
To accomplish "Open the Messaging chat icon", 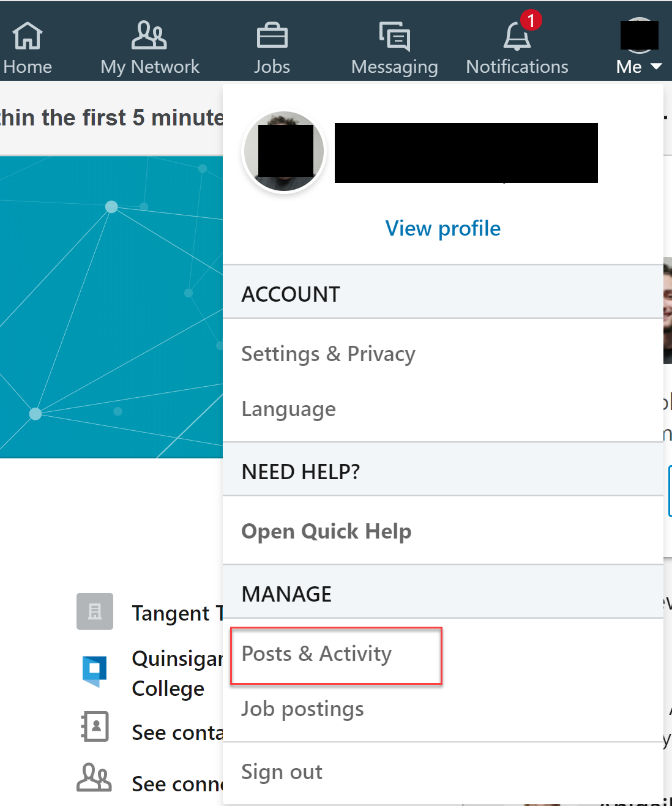I will (x=395, y=36).
